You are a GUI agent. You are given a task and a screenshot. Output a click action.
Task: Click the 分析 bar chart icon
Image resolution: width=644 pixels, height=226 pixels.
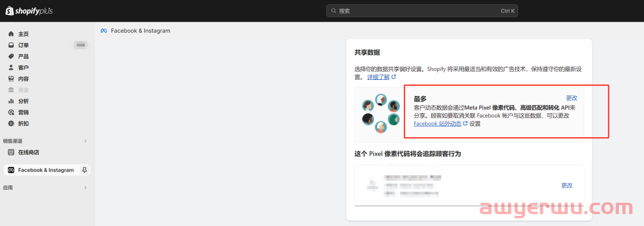pyautogui.click(x=11, y=101)
